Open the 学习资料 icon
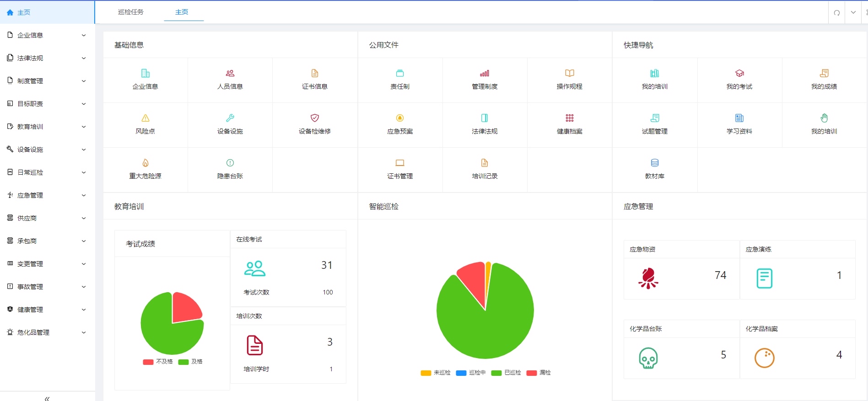This screenshot has height=401, width=868. (739, 118)
